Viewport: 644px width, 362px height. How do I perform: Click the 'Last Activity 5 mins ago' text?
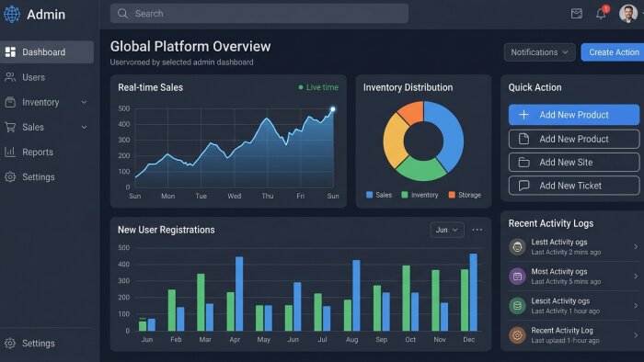point(566,282)
